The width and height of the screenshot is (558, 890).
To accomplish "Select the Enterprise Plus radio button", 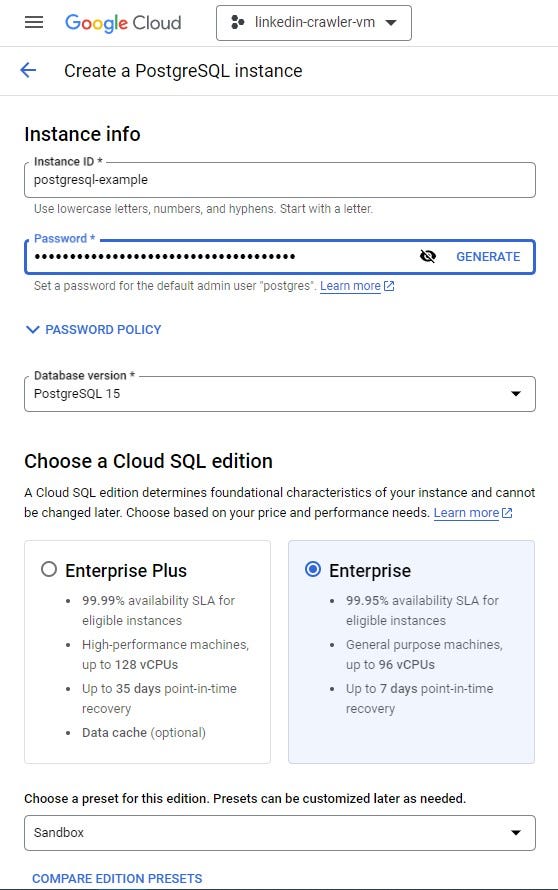I will 49,569.
